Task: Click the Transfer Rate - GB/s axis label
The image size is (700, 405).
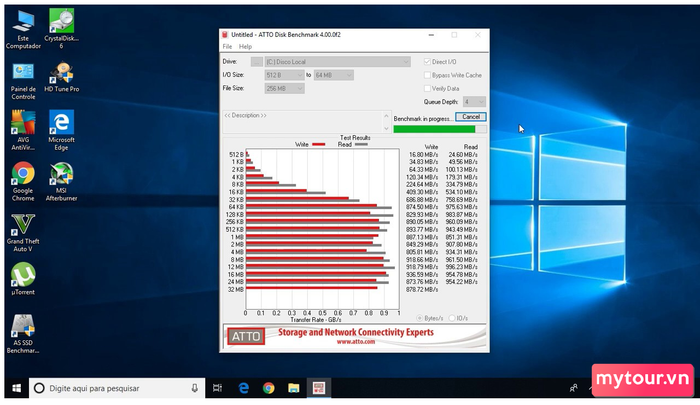Action: pos(316,320)
